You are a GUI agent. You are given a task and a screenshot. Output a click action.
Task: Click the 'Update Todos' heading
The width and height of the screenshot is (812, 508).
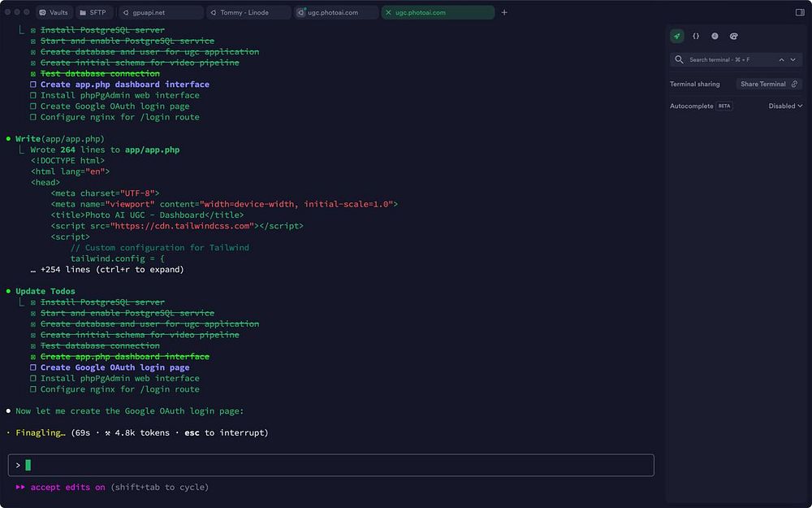click(x=45, y=291)
